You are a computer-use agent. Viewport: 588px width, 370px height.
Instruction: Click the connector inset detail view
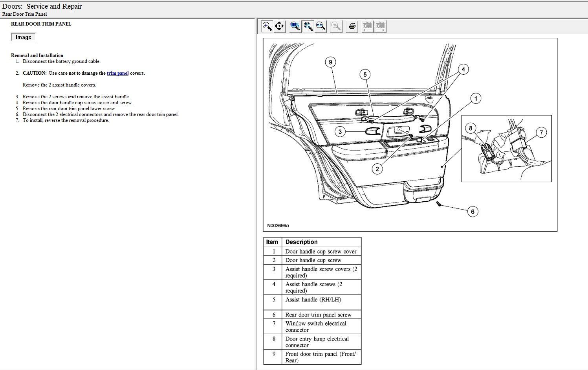506,149
